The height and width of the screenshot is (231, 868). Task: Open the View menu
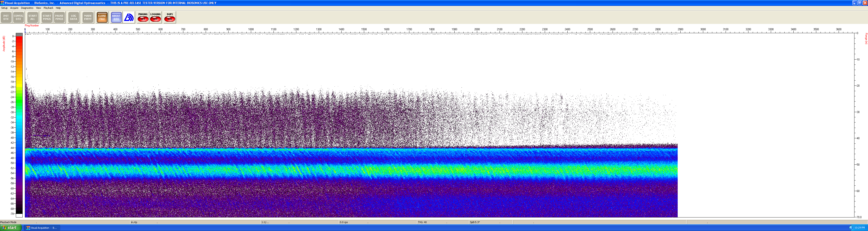click(38, 8)
